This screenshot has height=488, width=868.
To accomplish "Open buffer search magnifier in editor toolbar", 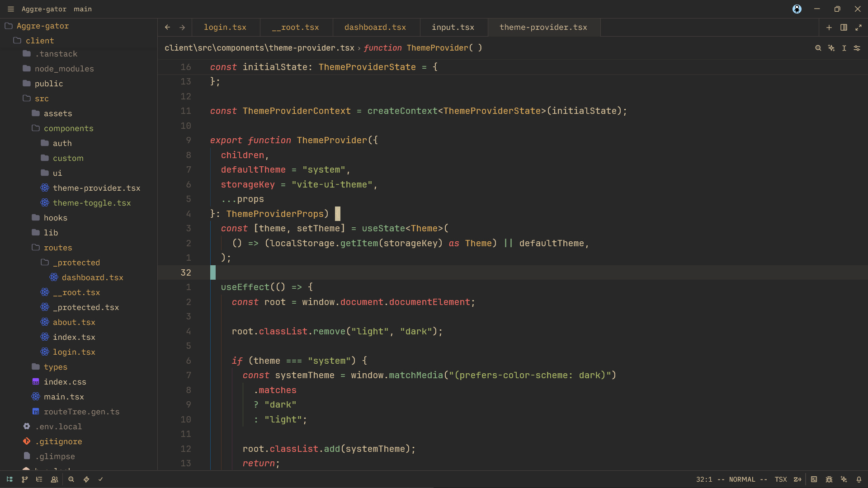I will click(818, 48).
